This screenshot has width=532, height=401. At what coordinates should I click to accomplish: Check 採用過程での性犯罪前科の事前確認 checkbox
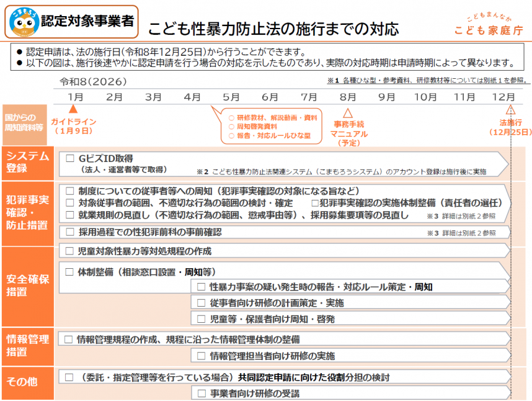(70, 232)
